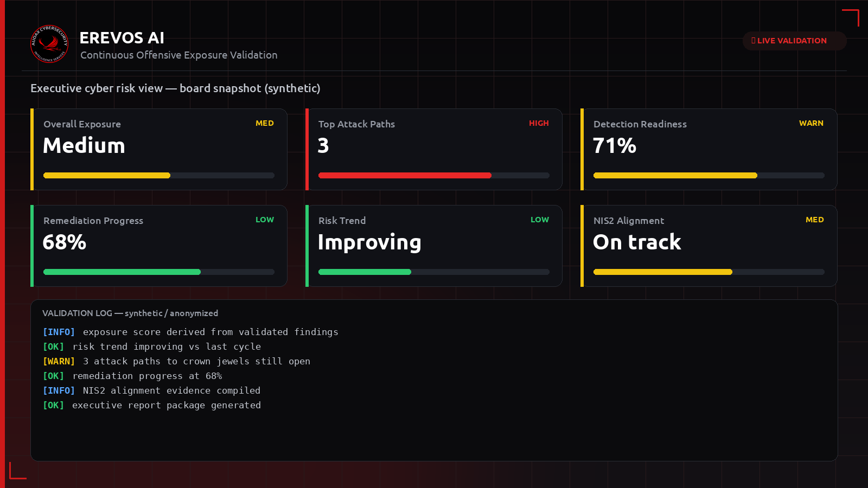The image size is (868, 488).
Task: Click the Overall Exposure yellow progress bar
Action: [x=159, y=176]
